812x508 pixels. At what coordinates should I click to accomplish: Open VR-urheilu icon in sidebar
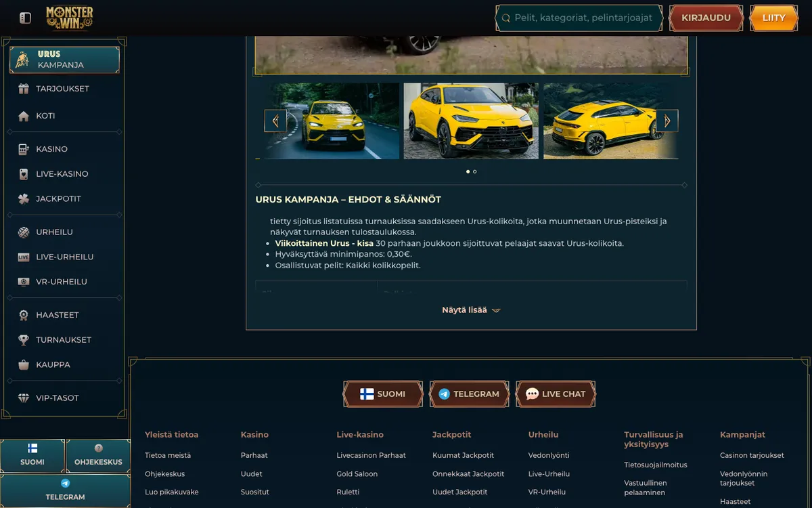pyautogui.click(x=24, y=282)
